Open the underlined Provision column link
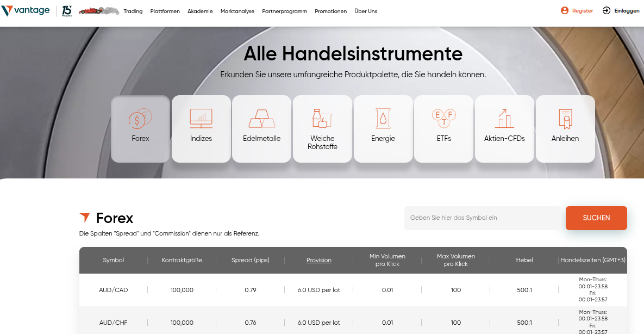Screen dimensions: 644x334 (x=318, y=260)
